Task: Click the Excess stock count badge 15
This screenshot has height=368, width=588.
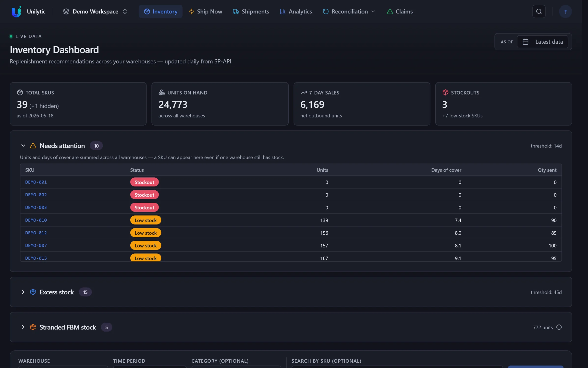Action: pos(85,292)
